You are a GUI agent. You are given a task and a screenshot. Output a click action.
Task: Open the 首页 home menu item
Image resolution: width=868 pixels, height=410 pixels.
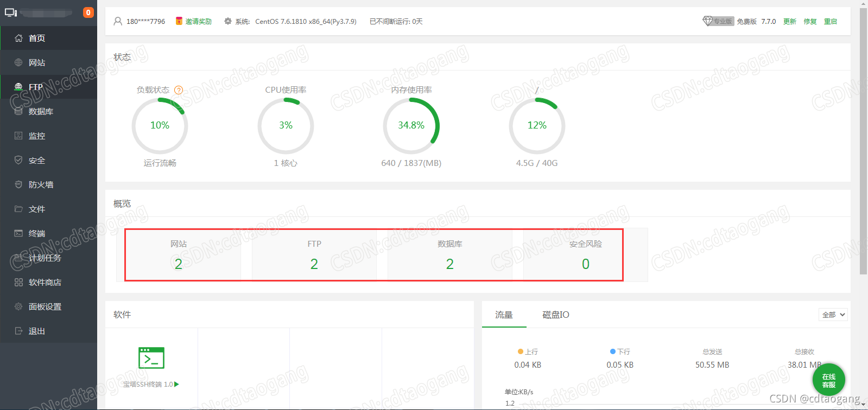tap(49, 38)
